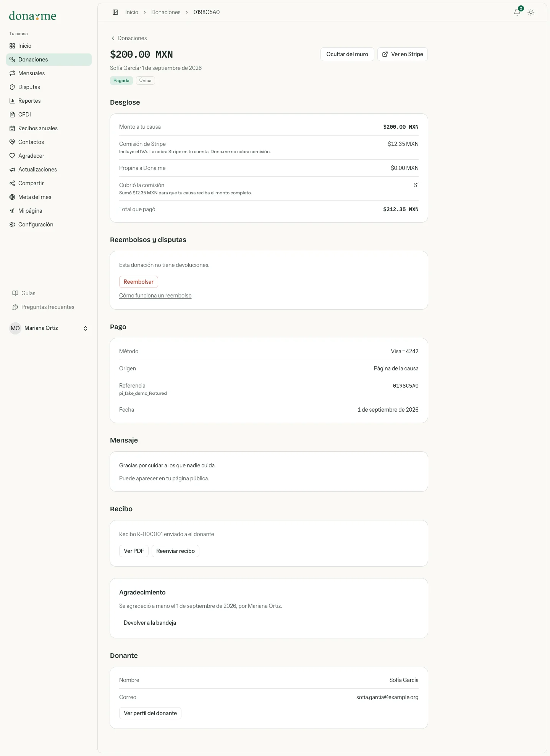Click the Pagada status badge
This screenshot has width=550, height=756.
coord(121,81)
